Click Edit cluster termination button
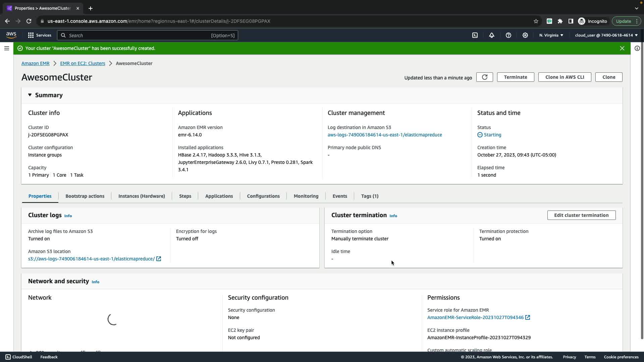The height and width of the screenshot is (362, 644). point(581,215)
